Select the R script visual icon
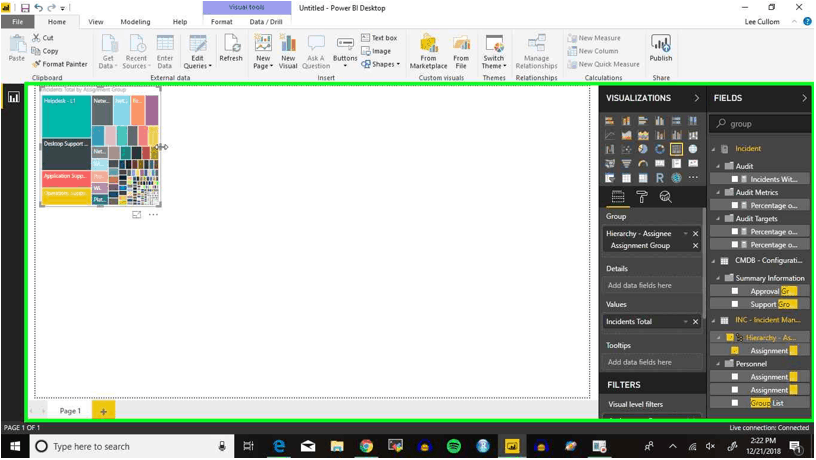 659,178
